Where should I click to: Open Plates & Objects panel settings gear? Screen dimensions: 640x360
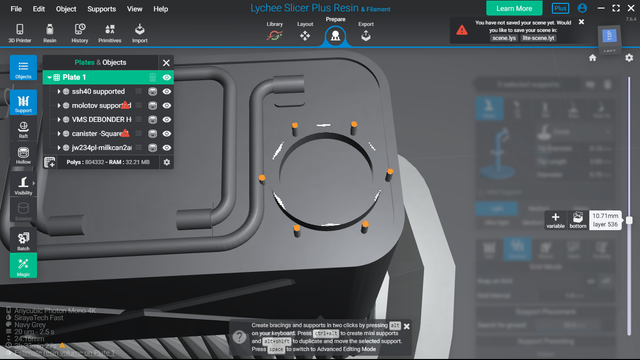click(167, 162)
